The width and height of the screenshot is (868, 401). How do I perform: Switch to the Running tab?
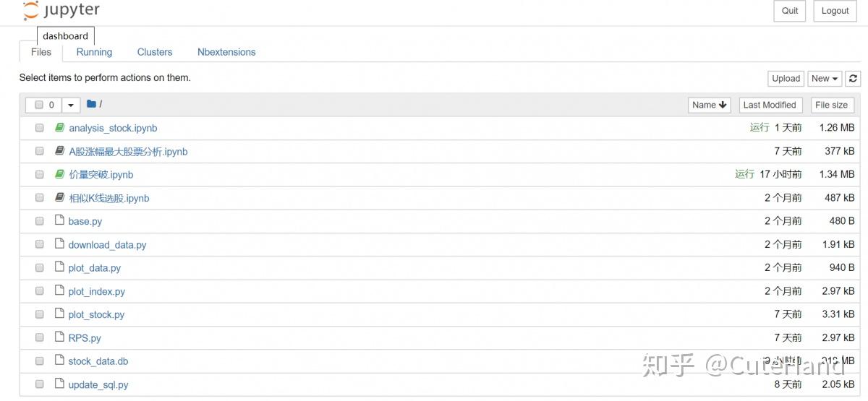click(94, 52)
